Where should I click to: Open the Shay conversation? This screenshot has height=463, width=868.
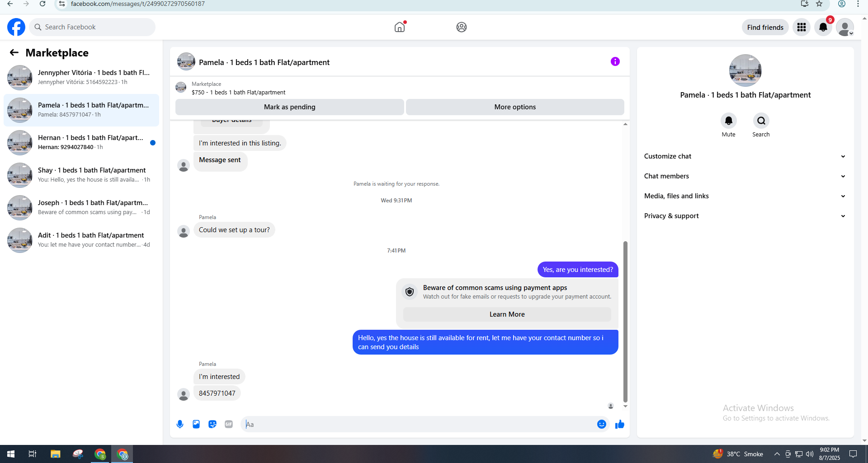(81, 175)
